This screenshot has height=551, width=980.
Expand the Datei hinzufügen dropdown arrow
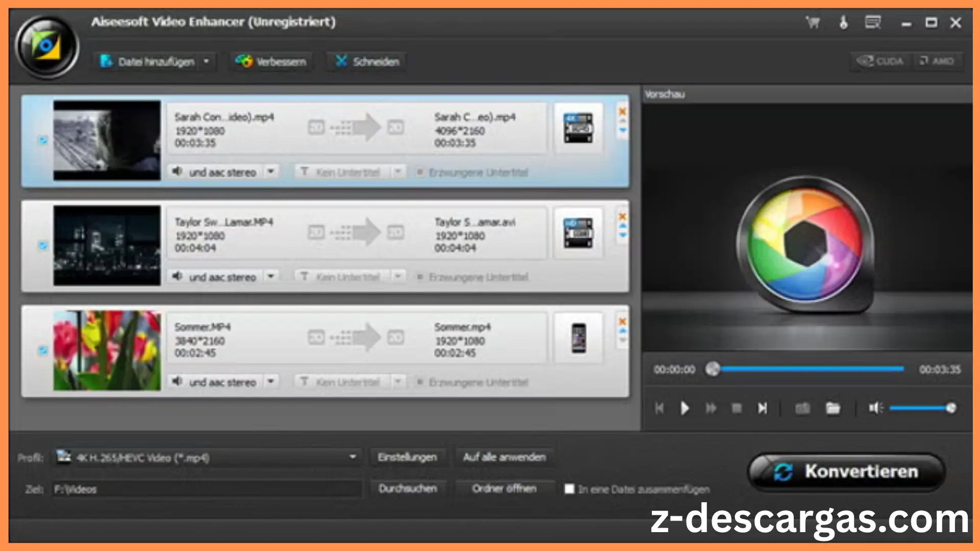click(x=206, y=61)
